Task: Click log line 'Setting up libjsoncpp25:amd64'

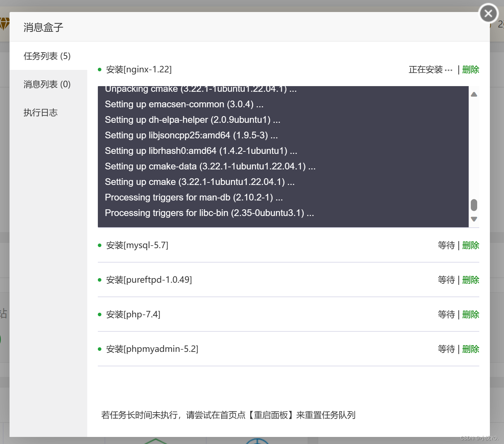Action: click(x=191, y=136)
